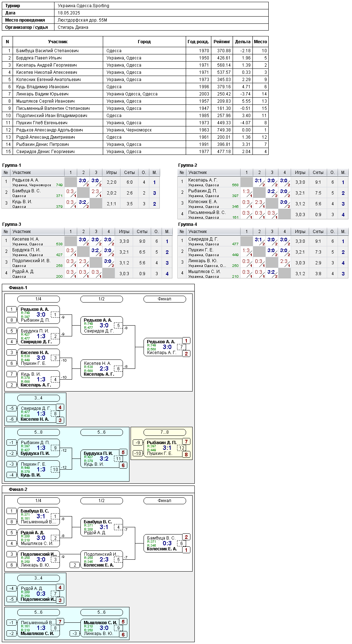Open the Финал-1 section title
352x644 pixels.
click(18, 288)
